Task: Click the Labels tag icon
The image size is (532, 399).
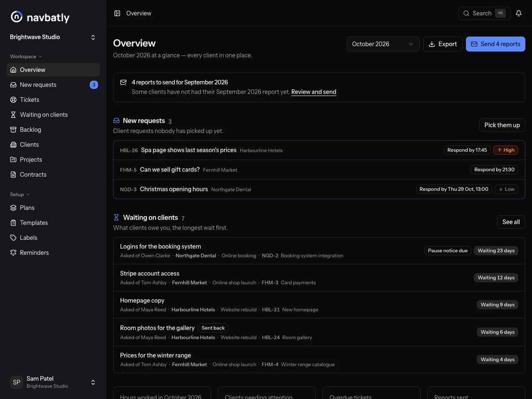Action: click(x=13, y=238)
